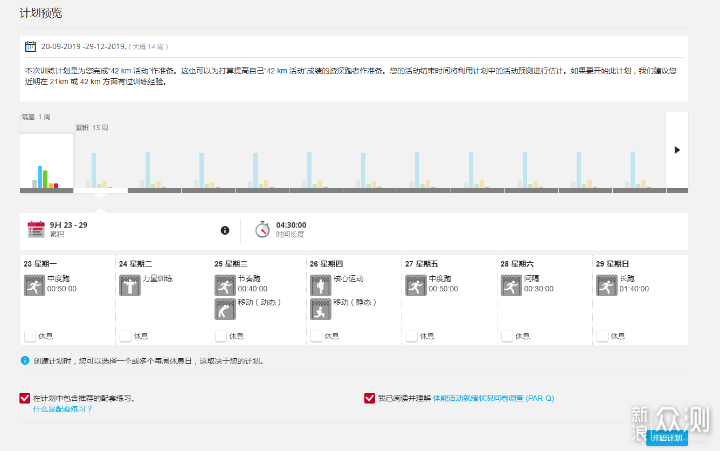The width and height of the screenshot is (720, 451).
Task: Click Tuesday's strength training icon
Action: click(129, 285)
